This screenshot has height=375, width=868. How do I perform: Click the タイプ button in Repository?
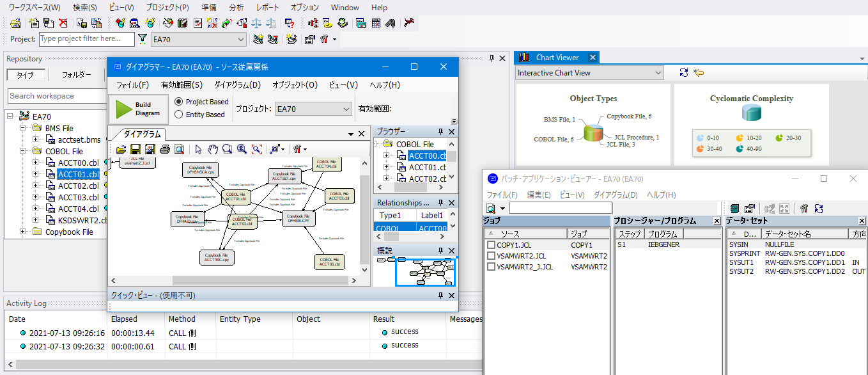click(x=26, y=75)
